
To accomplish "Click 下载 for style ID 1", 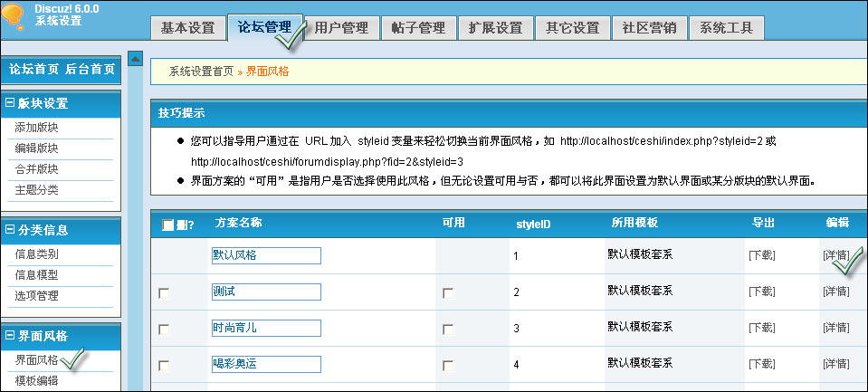I will [762, 255].
